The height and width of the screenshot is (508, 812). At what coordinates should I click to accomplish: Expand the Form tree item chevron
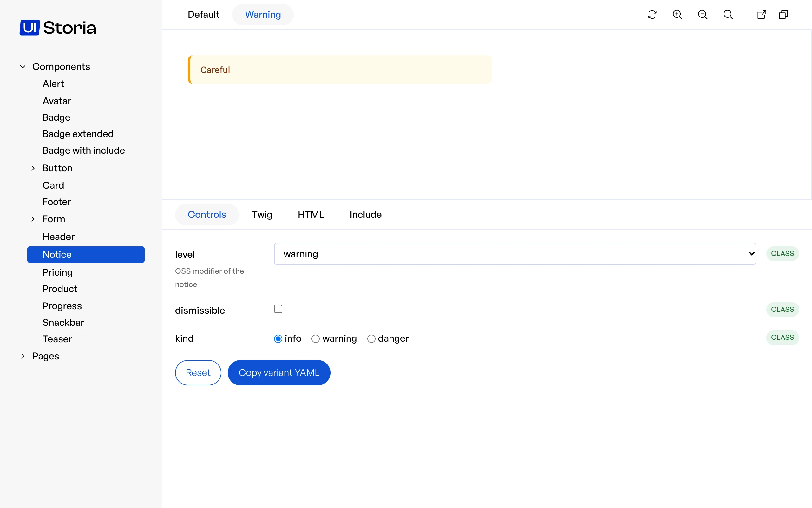coord(33,219)
